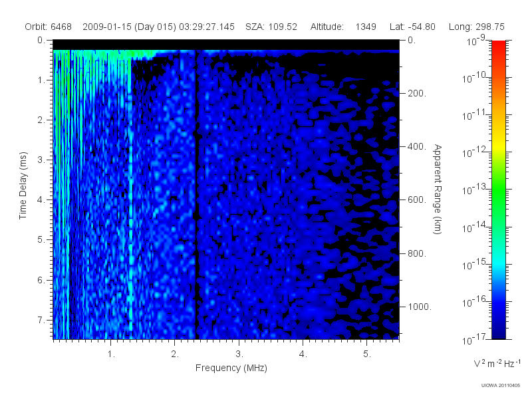Click the 'SZA: 109.52' label
This screenshot has height=399, width=532.
coord(271,27)
